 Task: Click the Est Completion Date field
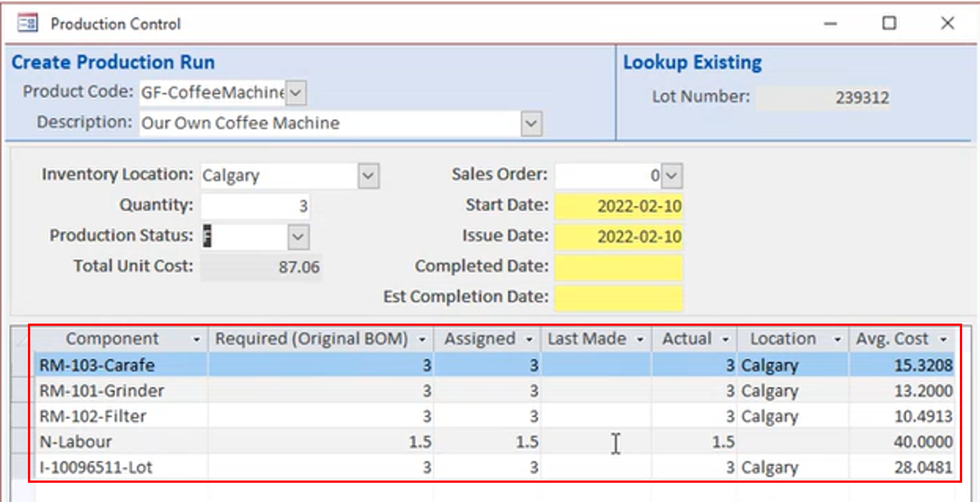[618, 298]
